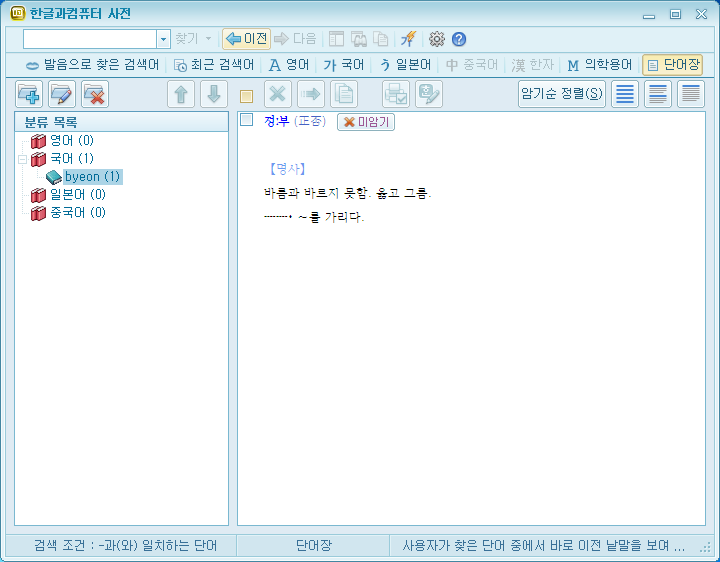Select the 일본어 (0) tree item

[x=78, y=195]
